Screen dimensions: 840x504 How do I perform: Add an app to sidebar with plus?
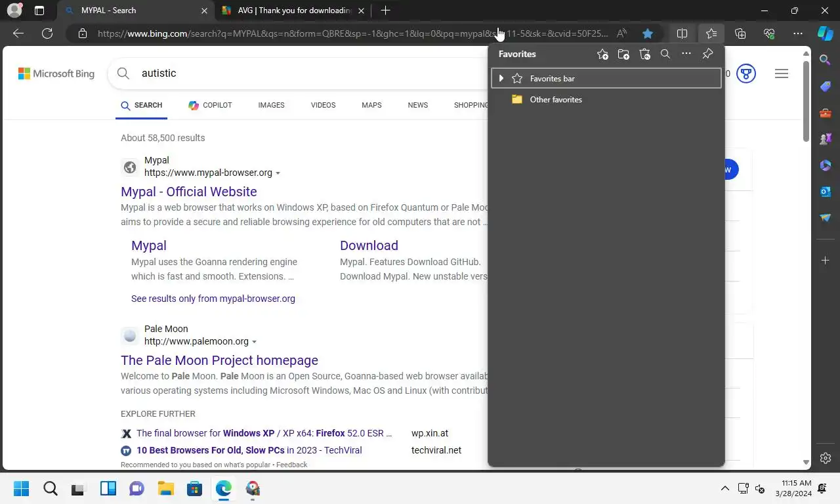click(826, 261)
